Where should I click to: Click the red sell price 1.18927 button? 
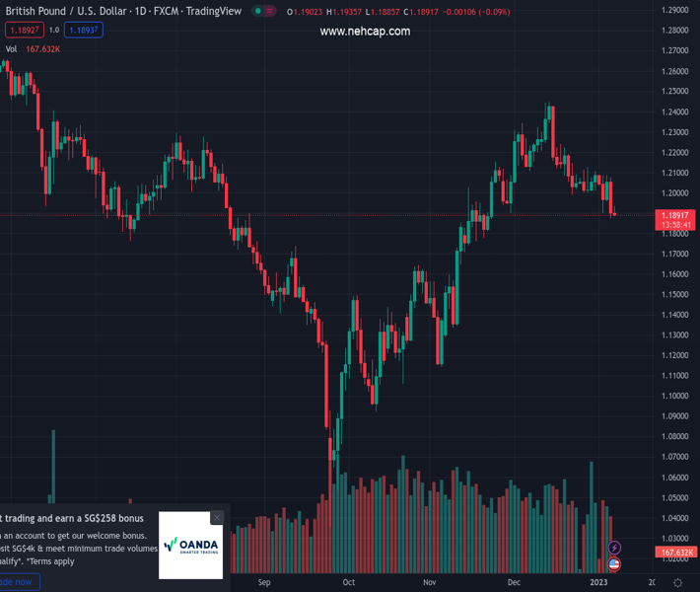[x=24, y=30]
